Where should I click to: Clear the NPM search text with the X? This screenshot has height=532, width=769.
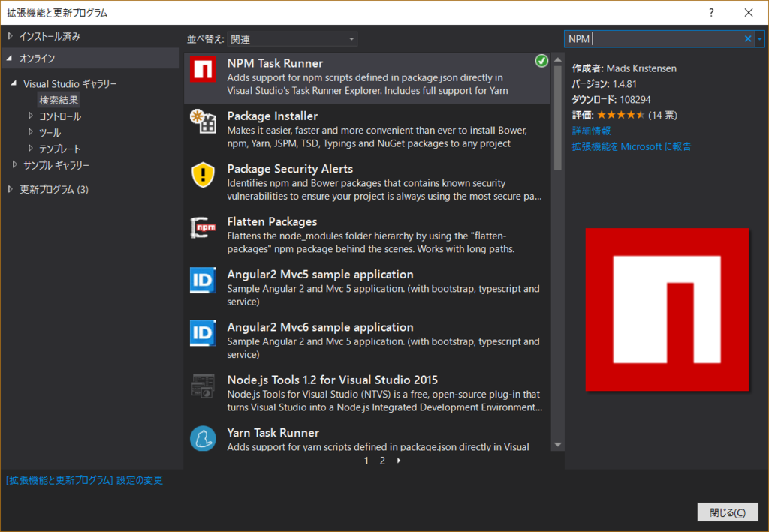point(747,39)
